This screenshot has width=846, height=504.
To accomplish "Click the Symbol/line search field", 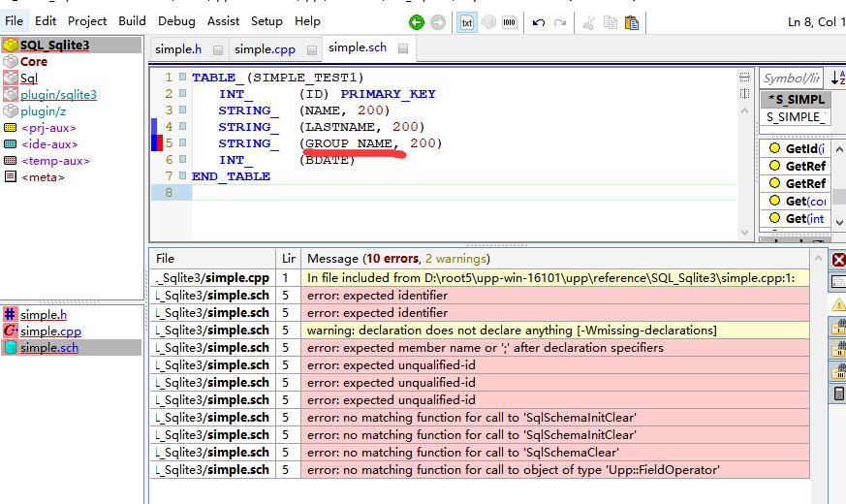I will (791, 79).
